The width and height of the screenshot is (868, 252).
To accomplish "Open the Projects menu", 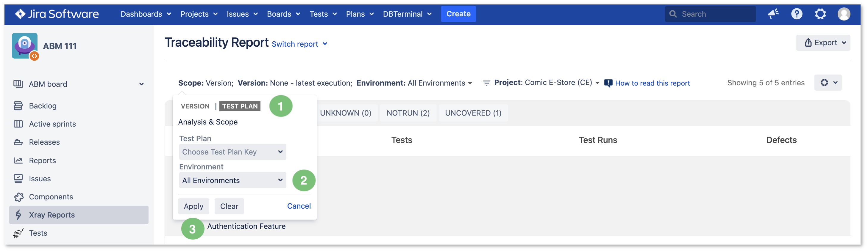I will pos(199,14).
